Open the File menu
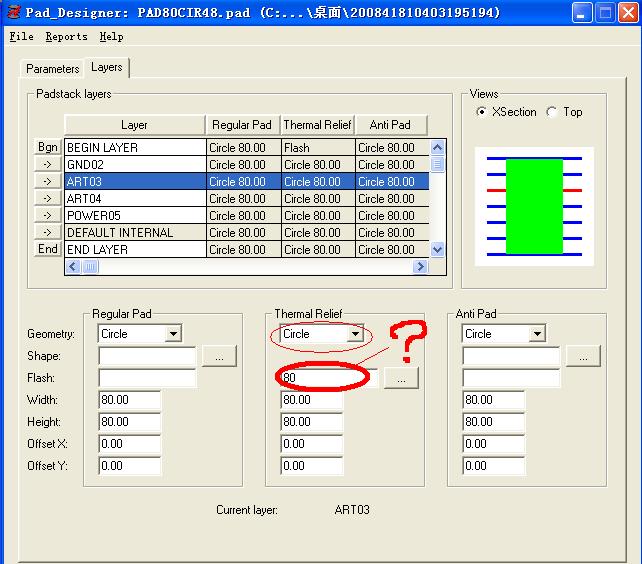Image resolution: width=642 pixels, height=564 pixels. [21, 36]
